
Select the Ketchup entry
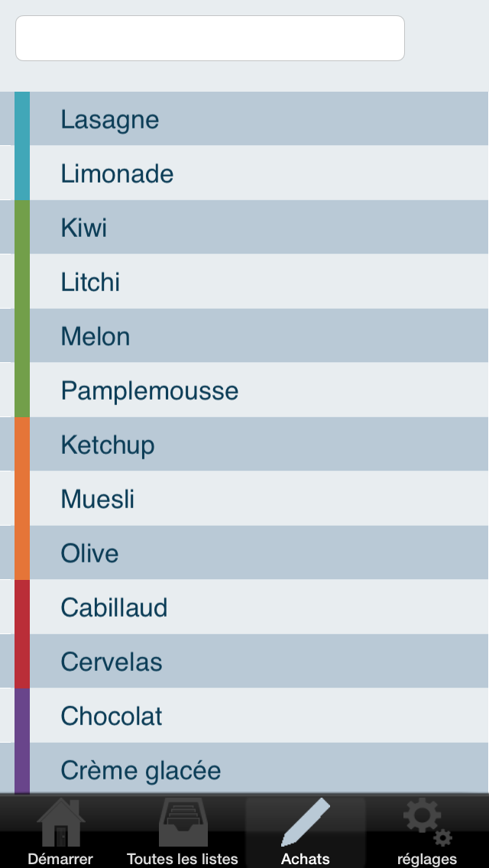point(244,445)
